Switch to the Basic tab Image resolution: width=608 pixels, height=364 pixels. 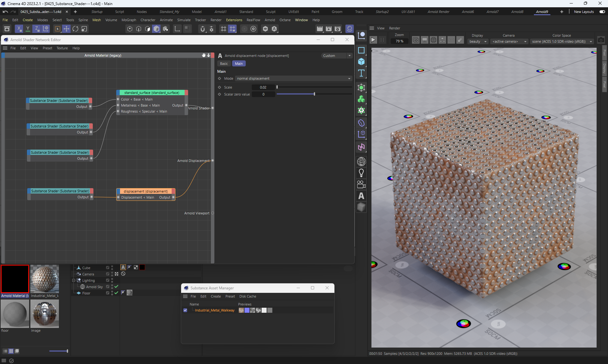click(x=224, y=64)
